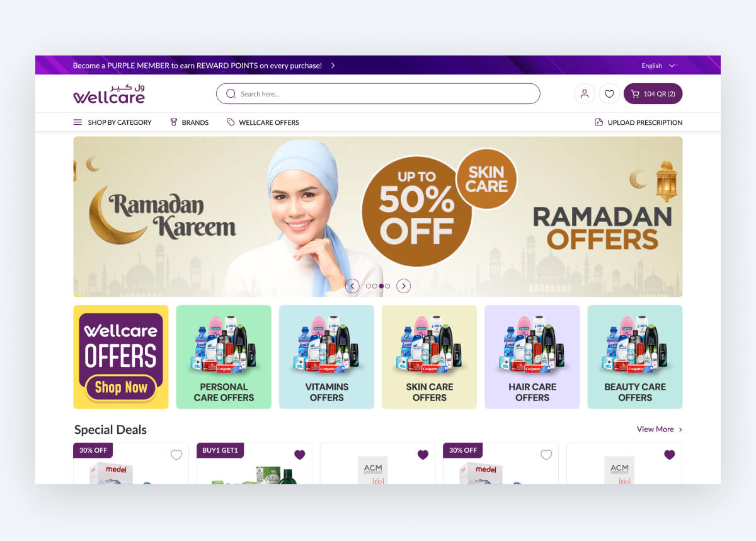Click View More for Special Deals
This screenshot has width=756, height=541.
point(660,429)
